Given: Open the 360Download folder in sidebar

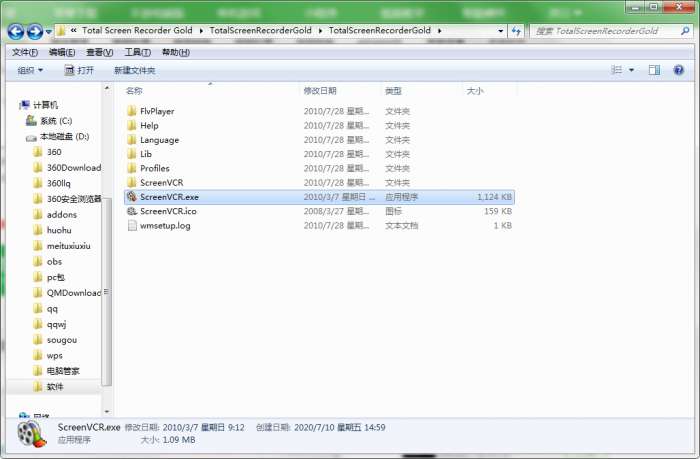Looking at the screenshot, I should pos(74,167).
